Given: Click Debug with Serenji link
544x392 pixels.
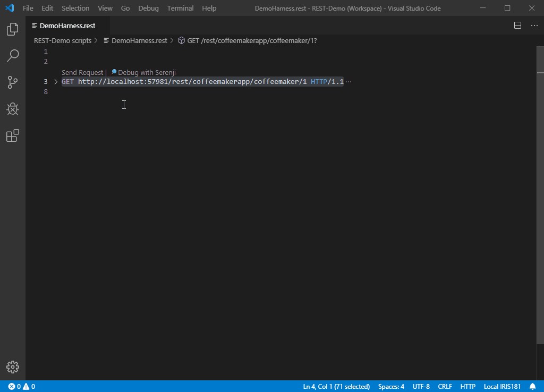Looking at the screenshot, I should (x=146, y=72).
